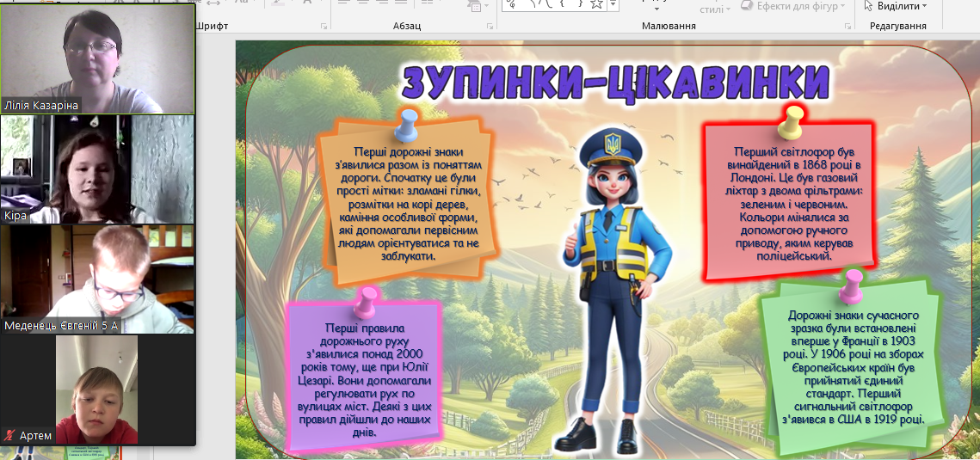Select the purple note about Перші правила
The height and width of the screenshot is (460, 980).
coord(366,377)
